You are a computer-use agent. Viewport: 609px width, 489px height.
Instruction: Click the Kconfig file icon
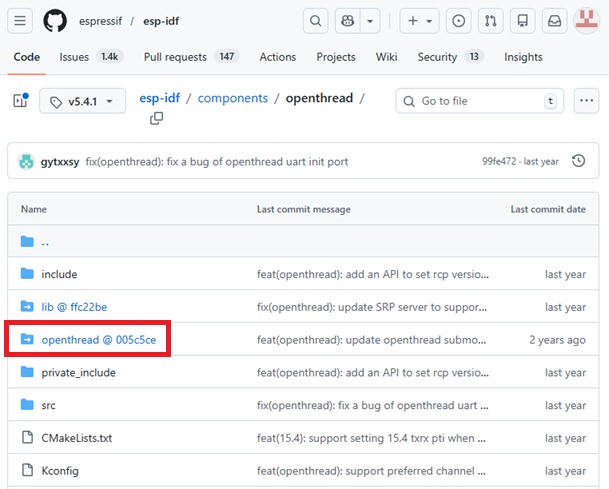27,470
